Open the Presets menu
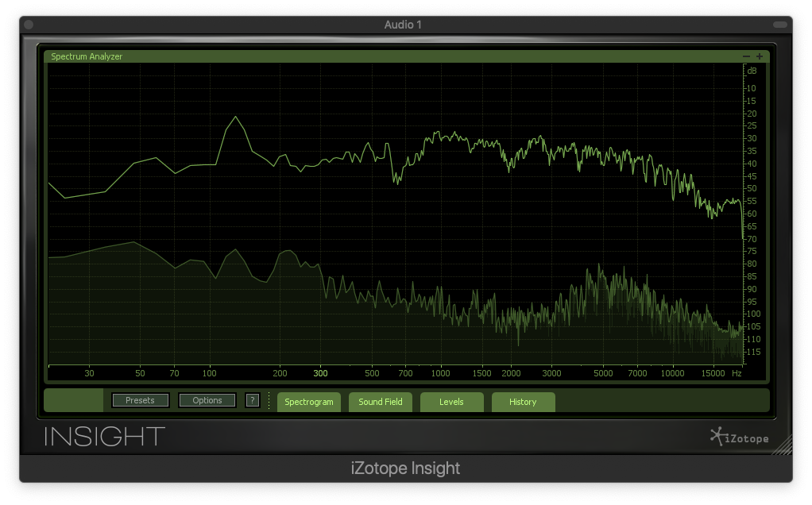The image size is (812, 505). 141,400
